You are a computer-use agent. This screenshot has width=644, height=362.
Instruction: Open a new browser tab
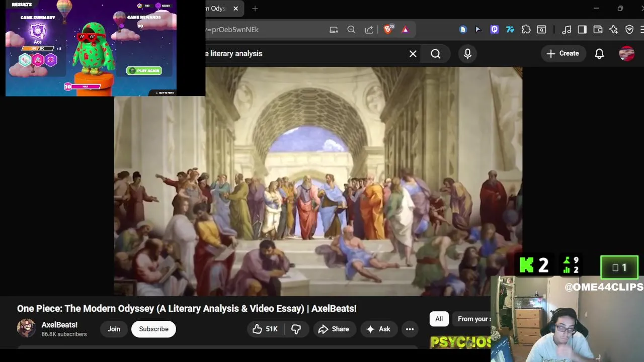pyautogui.click(x=255, y=9)
